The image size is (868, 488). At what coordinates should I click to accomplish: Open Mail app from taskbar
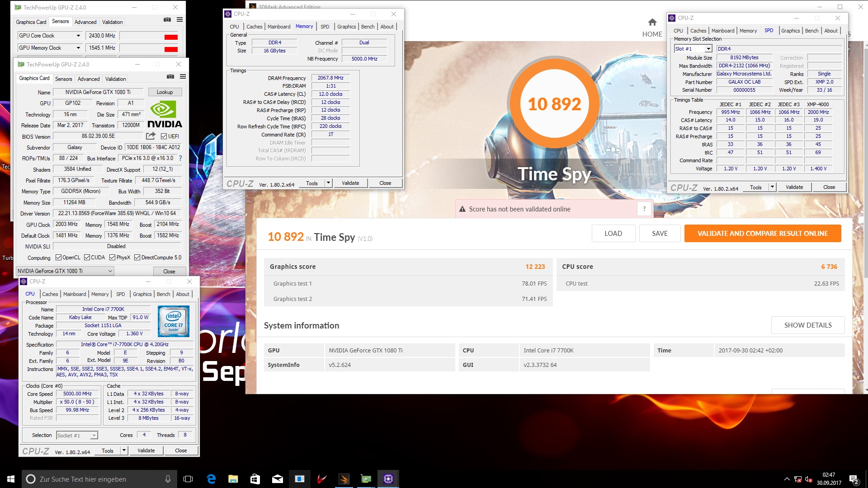[278, 479]
